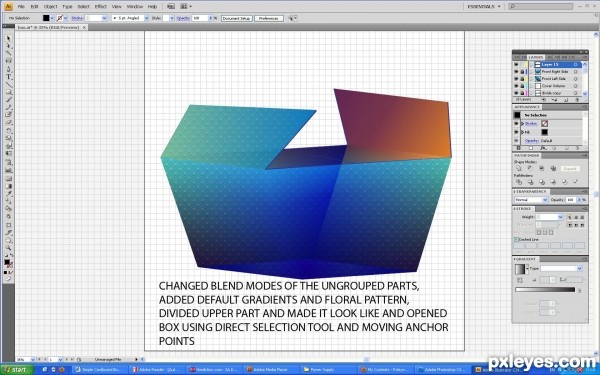Click the Exclude shape mode icon
Image resolution: width=600 pixels, height=375 pixels.
[553, 168]
